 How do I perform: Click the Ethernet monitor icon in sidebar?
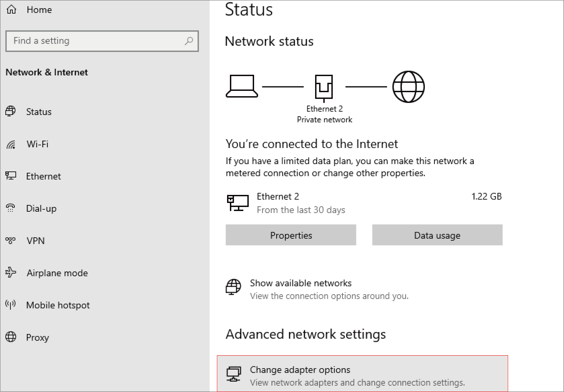point(11,176)
